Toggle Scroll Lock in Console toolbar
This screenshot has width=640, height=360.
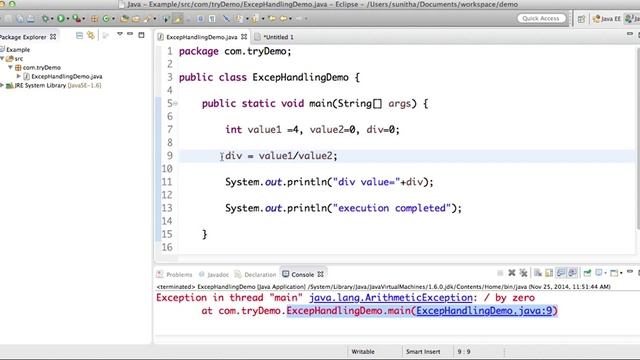coord(549,273)
